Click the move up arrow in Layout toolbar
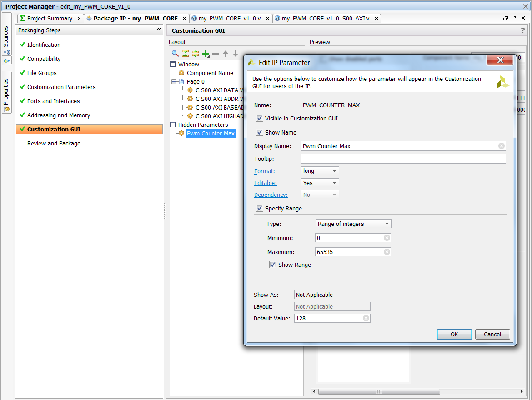Screen dimensions: 532x400 click(226, 54)
